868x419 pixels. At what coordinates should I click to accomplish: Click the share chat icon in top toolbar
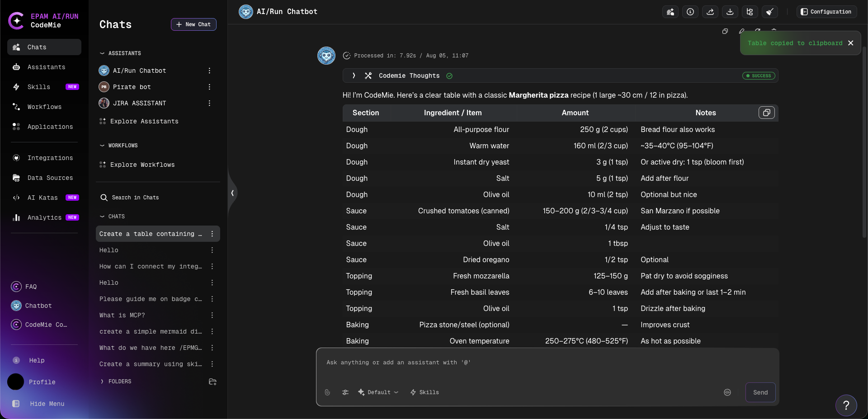coord(710,12)
